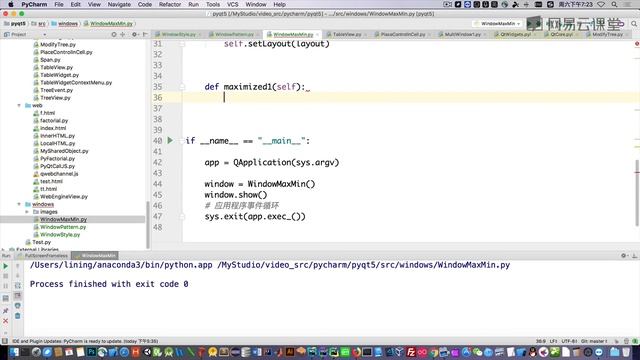This screenshot has width=640, height=360.
Task: Toggle fold marker at line 47
Action: tap(182, 216)
